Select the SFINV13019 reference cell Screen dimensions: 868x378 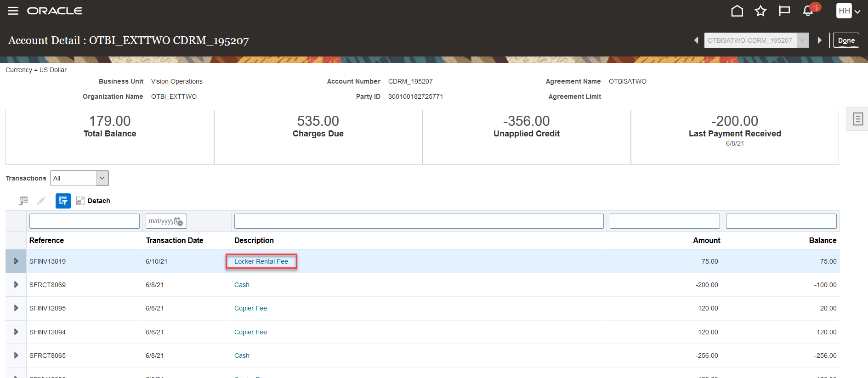tap(47, 261)
